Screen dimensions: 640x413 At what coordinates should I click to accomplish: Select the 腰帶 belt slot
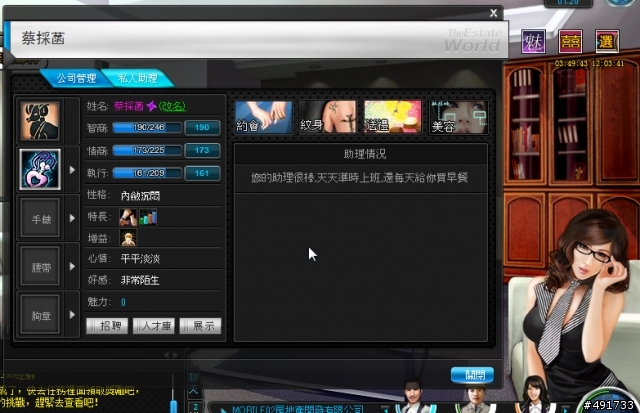pos(40,266)
